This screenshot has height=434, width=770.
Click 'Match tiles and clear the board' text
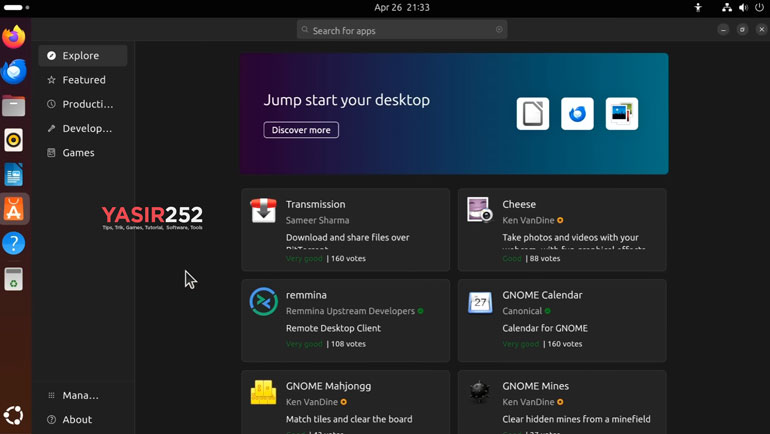pos(349,419)
